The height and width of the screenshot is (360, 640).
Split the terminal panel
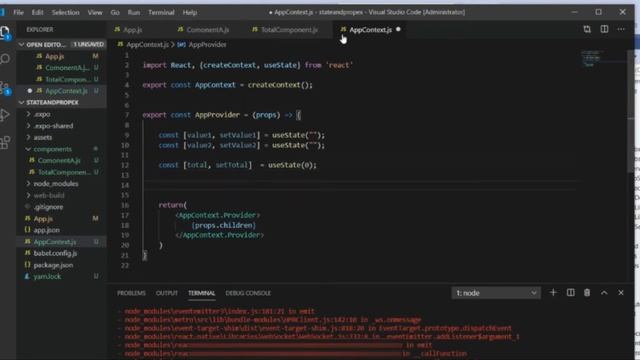point(571,293)
